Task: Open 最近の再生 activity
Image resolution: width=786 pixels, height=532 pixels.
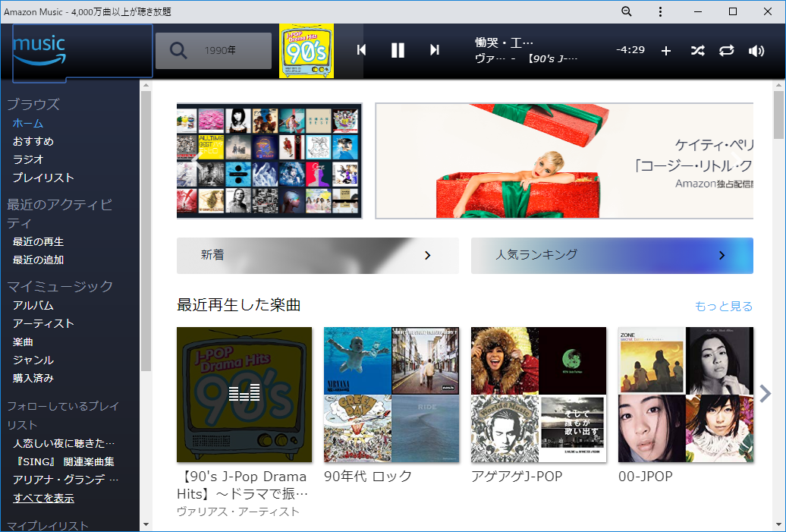Action: coord(38,241)
